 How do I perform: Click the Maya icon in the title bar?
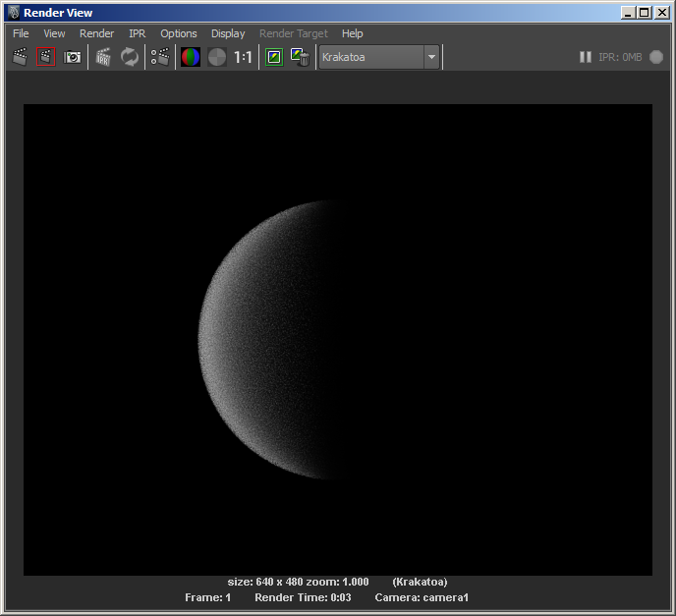point(14,13)
